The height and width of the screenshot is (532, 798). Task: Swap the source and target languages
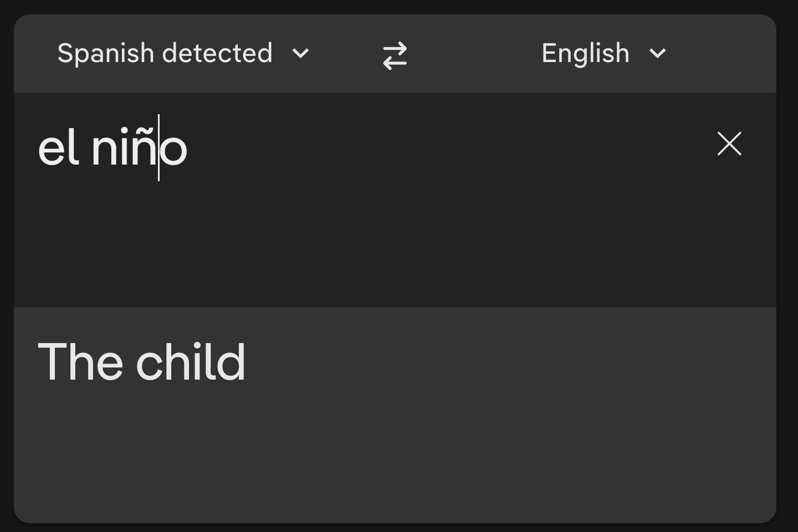(395, 55)
